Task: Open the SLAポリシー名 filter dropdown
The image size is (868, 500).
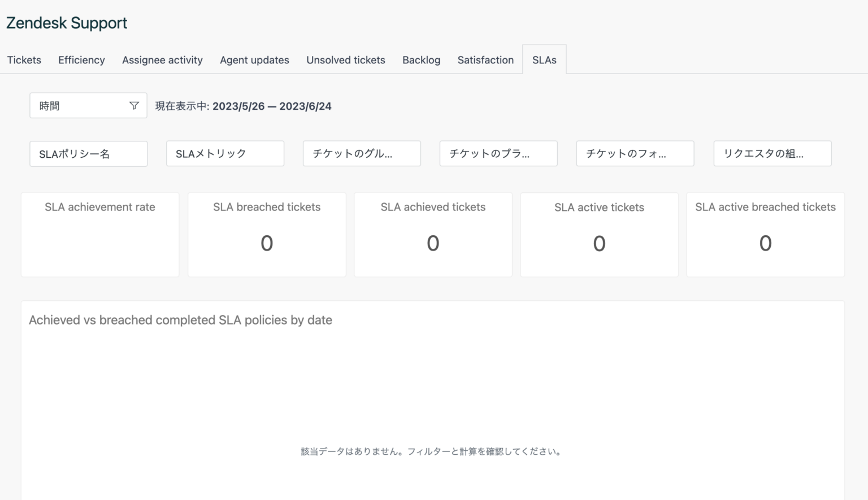Action: 88,153
